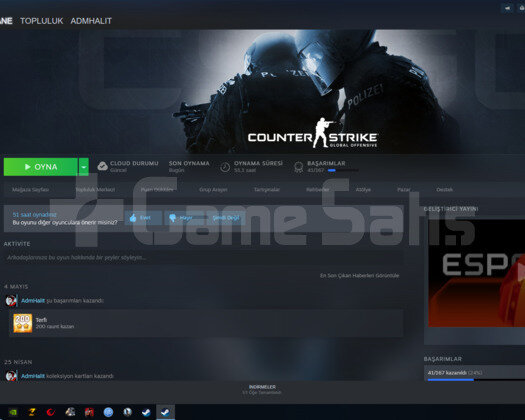This screenshot has width=525, height=420.
Task: Expand the dropdown arrow beside OYNA
Action: [x=84, y=167]
